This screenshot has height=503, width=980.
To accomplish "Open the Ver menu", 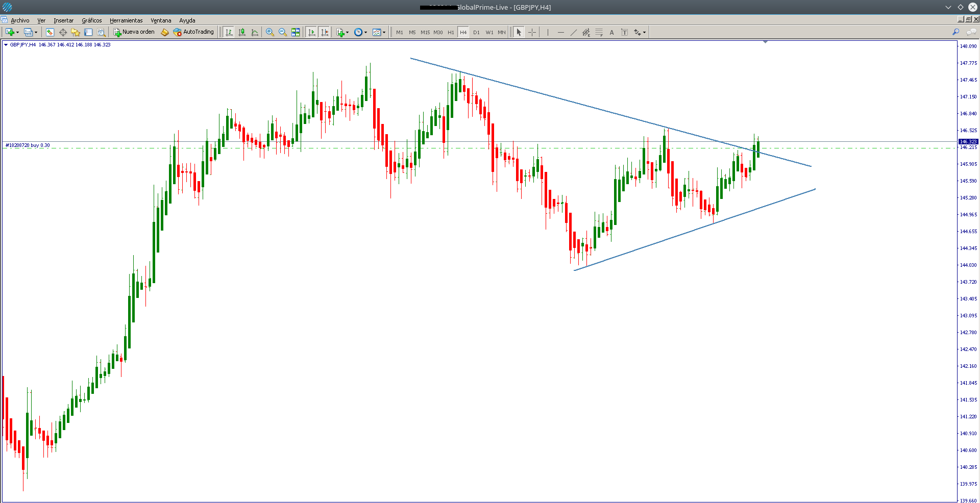I will [x=41, y=20].
